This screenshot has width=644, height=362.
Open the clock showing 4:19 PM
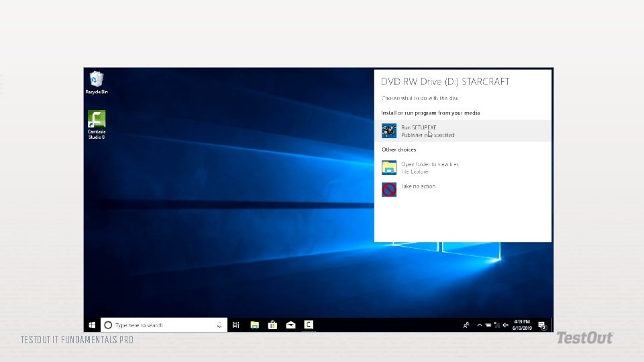[522, 325]
